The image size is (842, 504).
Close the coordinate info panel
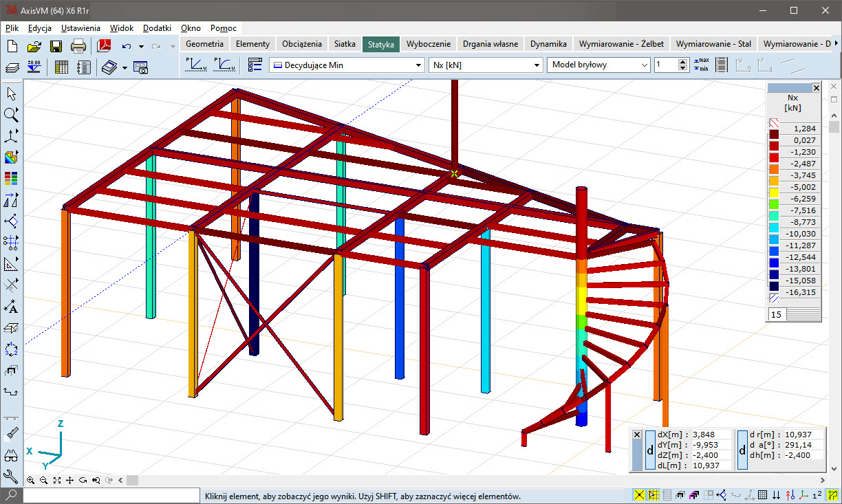(636, 435)
